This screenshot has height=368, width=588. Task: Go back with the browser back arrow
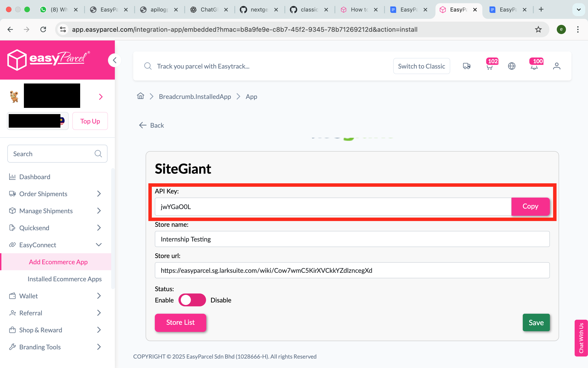[10, 29]
